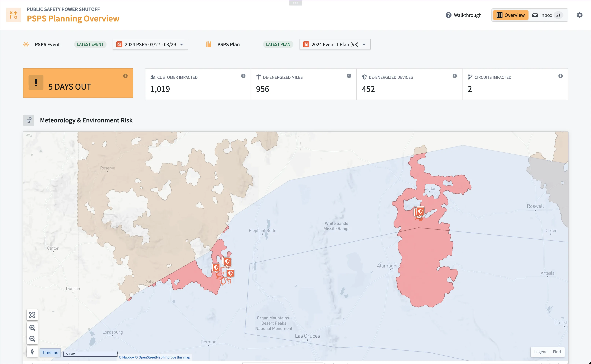
Task: Click the settings gear icon
Action: pos(579,15)
